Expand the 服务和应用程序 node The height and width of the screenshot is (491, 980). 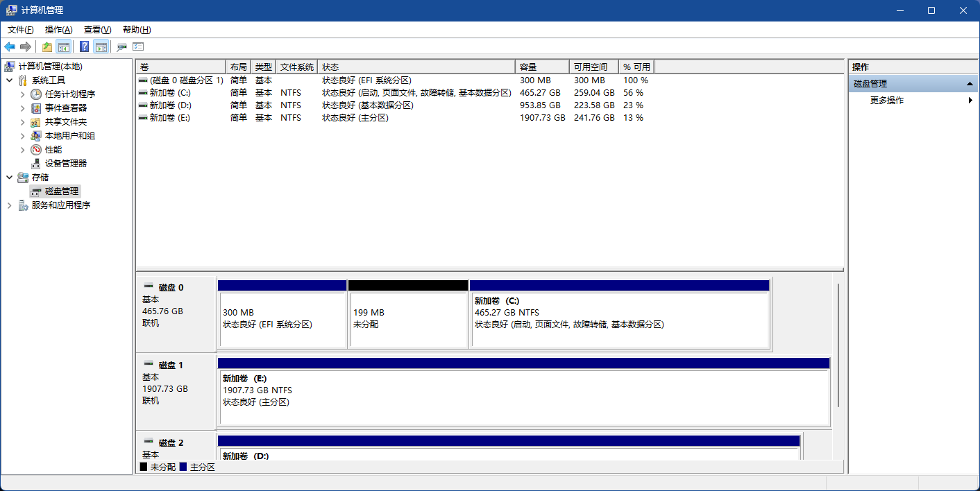tap(9, 205)
